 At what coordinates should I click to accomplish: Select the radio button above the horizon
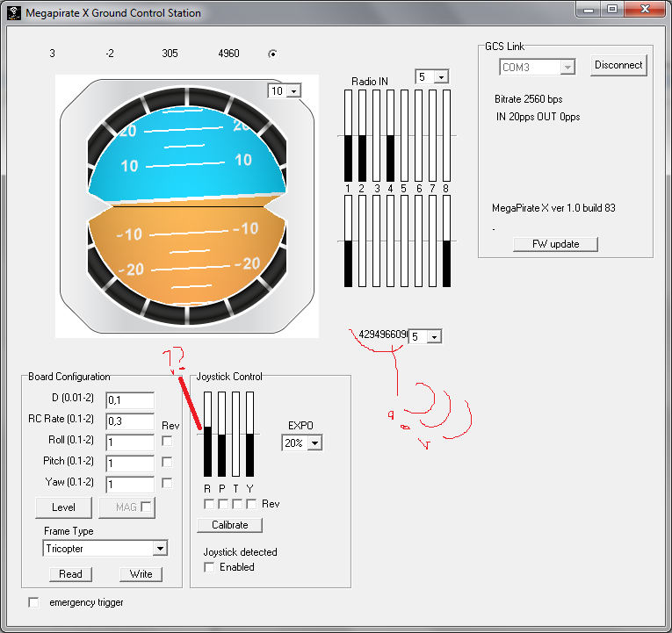pos(272,54)
